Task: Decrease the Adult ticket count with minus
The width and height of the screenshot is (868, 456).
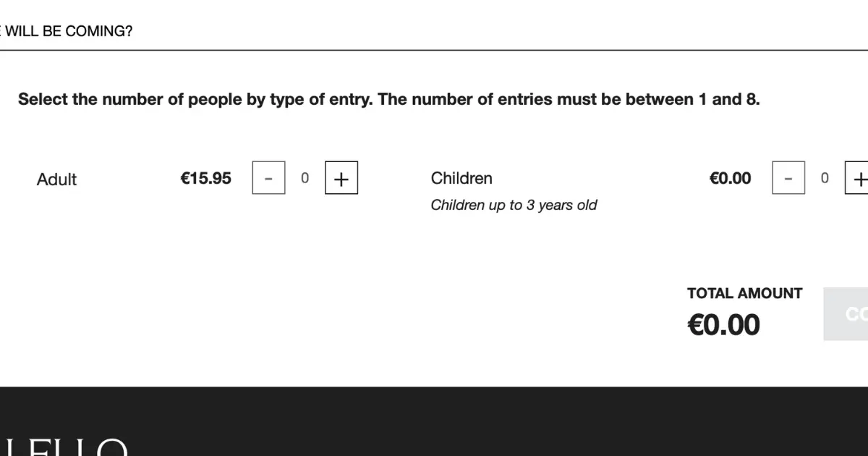Action: [x=268, y=178]
